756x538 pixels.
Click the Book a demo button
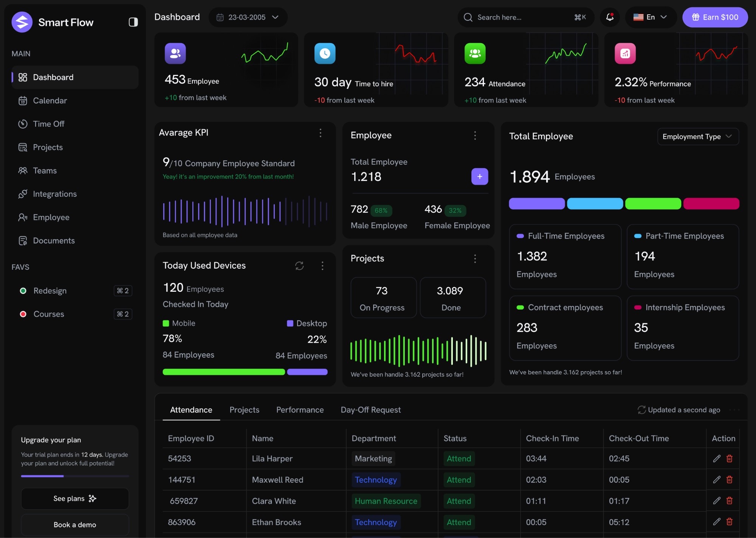tap(75, 524)
